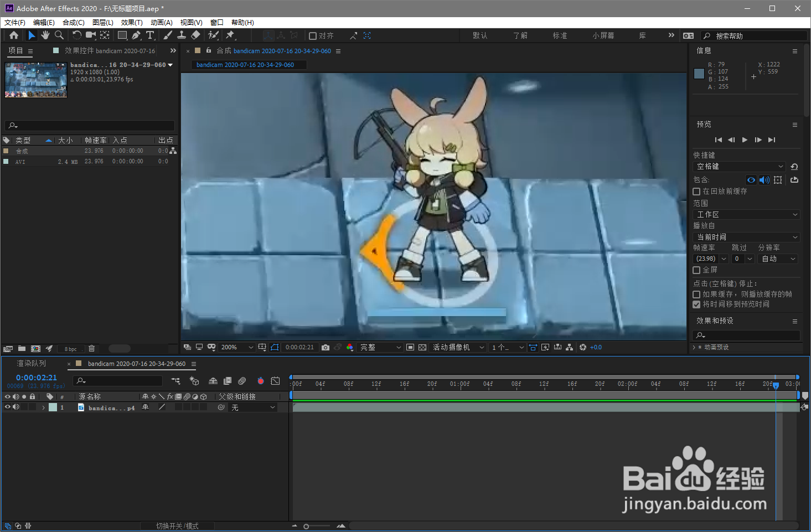
Task: Open the Graph Editor icon in timeline
Action: pos(275,381)
